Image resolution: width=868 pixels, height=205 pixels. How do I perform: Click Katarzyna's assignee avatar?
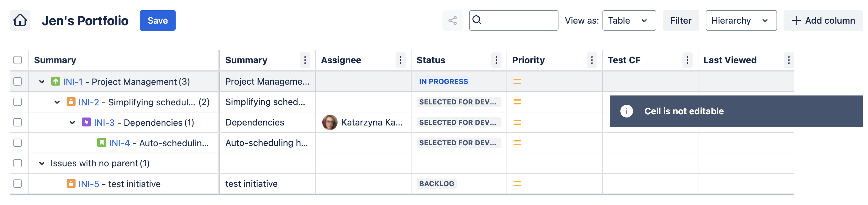point(330,122)
